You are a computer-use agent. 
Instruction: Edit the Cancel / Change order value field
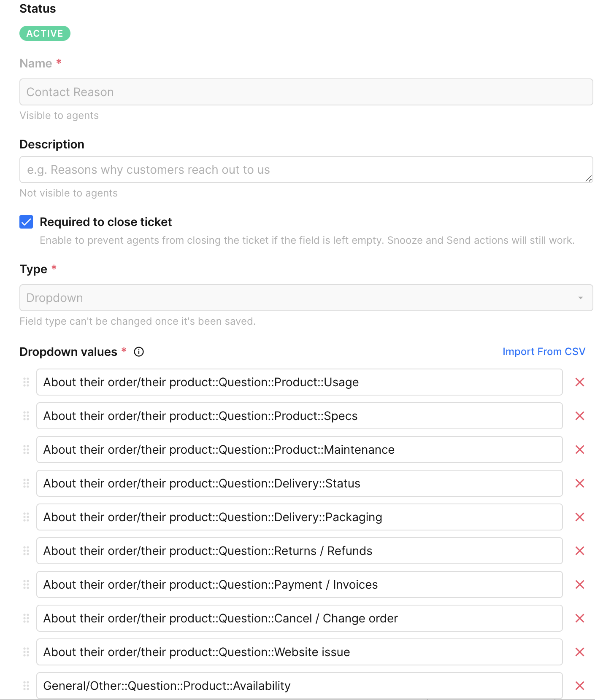pyautogui.click(x=299, y=618)
